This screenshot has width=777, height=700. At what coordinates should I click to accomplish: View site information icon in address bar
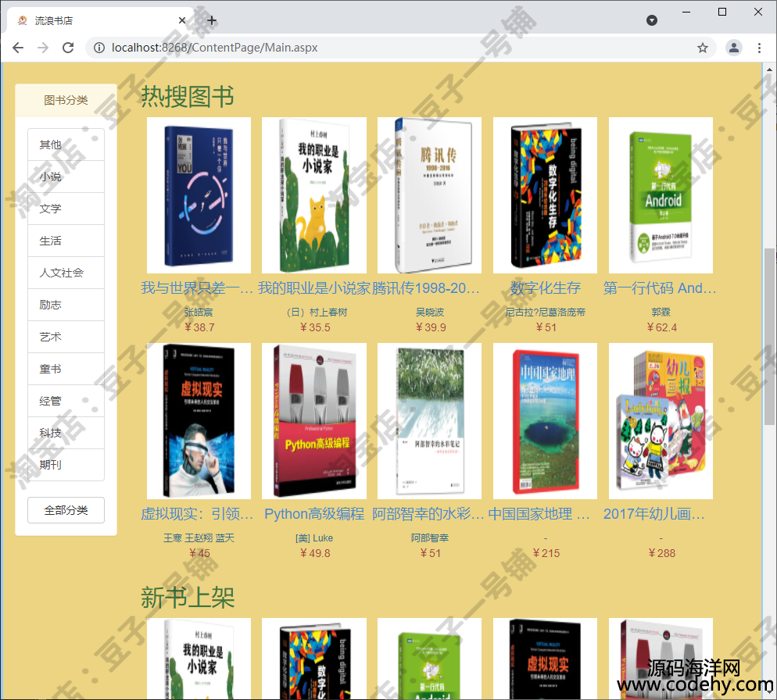coord(99,48)
